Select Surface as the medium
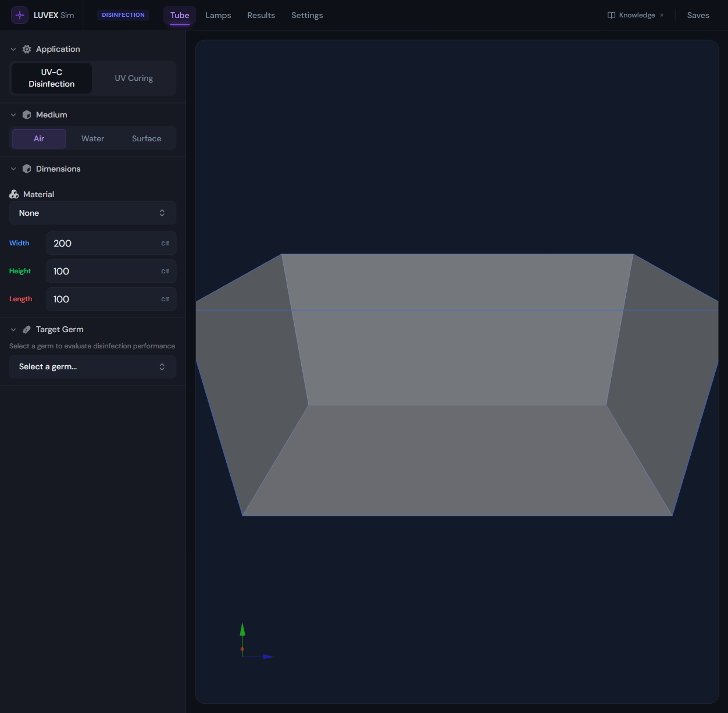 146,138
